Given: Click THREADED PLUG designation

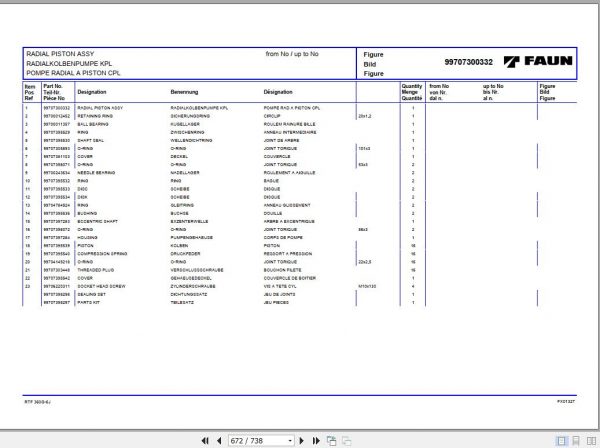Looking at the screenshot, I should [x=95, y=270].
